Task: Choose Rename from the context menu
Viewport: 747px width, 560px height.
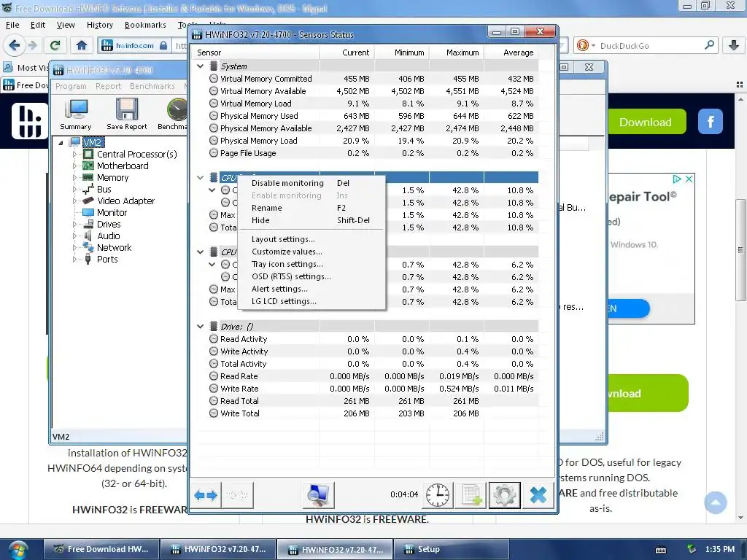Action: [311, 208]
